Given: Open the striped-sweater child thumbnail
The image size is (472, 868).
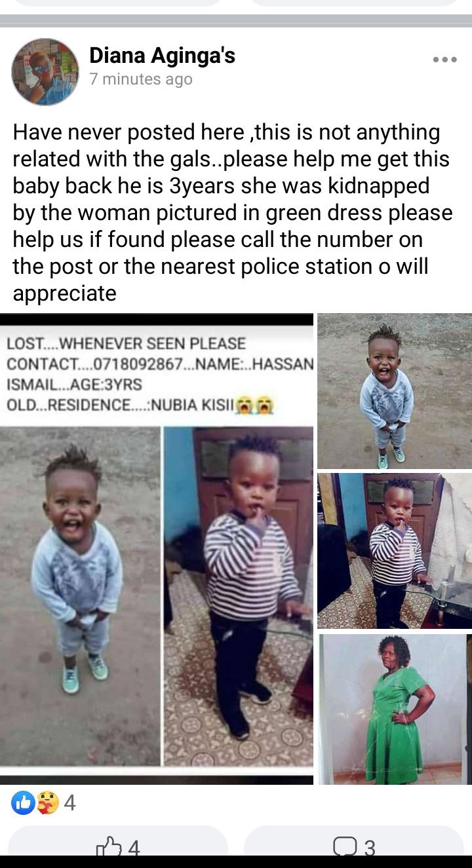Looking at the screenshot, I should (x=395, y=551).
